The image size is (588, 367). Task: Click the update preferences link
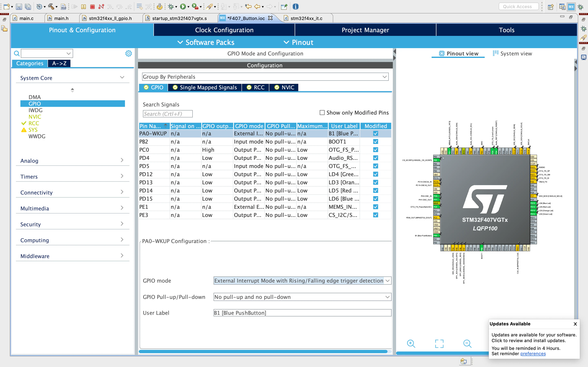533,354
